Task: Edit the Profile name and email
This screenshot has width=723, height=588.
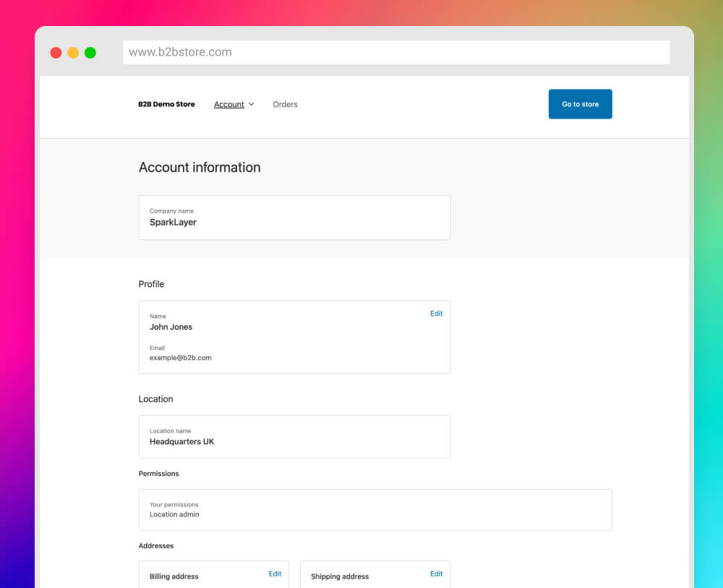Action: click(x=436, y=314)
